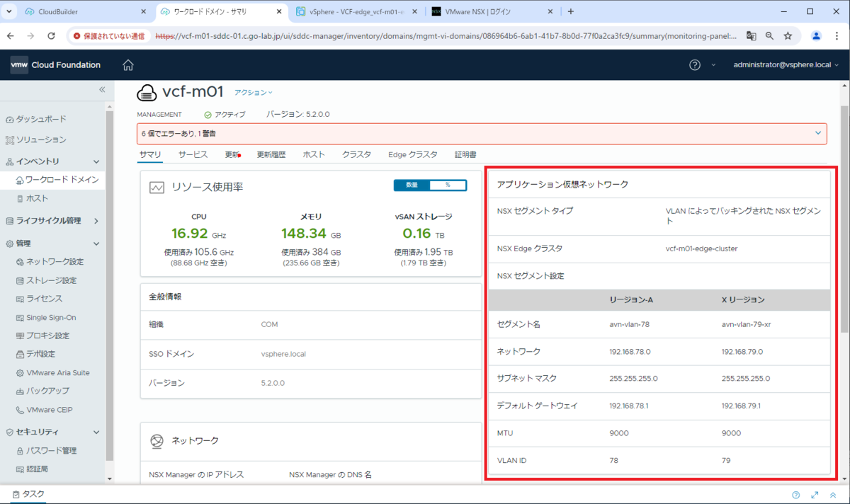The image size is (850, 504).
Task: Switch to the 更新履歴 tab
Action: coord(271,154)
